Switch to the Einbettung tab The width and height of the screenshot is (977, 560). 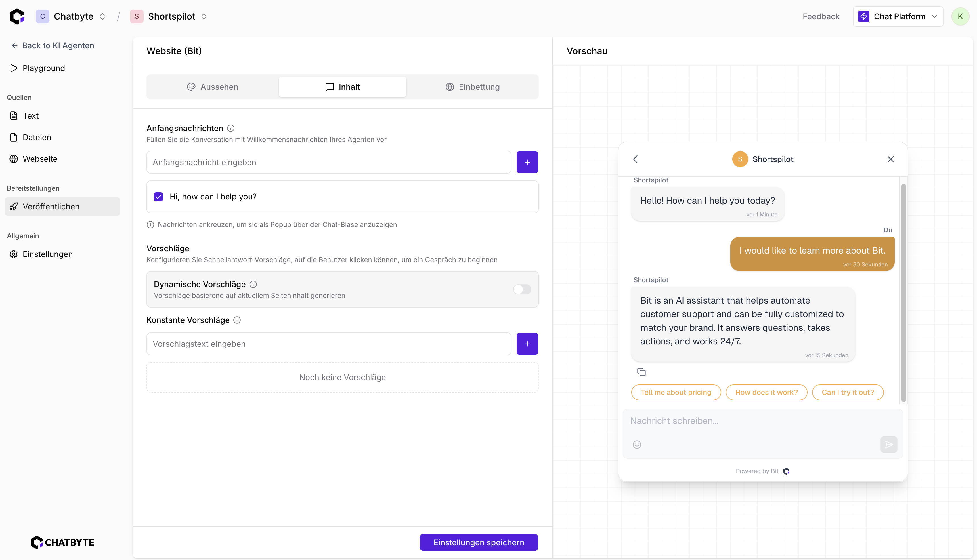(x=472, y=87)
